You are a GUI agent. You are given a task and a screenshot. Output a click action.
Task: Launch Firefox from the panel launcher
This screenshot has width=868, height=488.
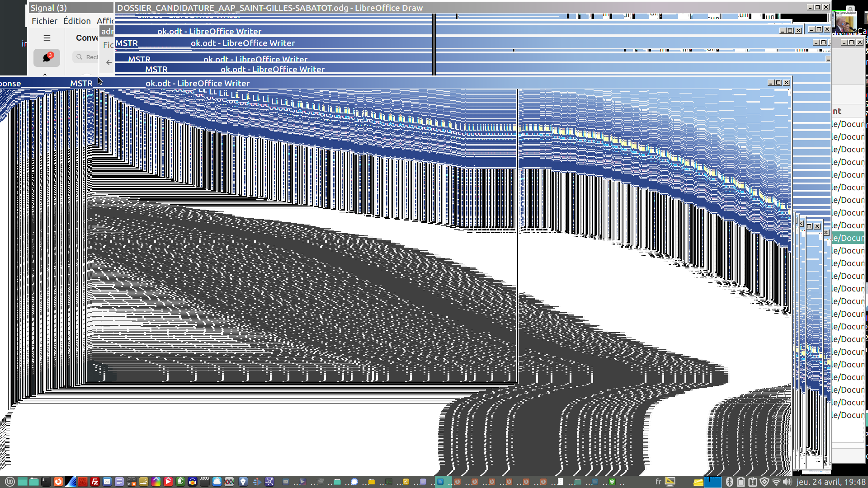tap(58, 482)
